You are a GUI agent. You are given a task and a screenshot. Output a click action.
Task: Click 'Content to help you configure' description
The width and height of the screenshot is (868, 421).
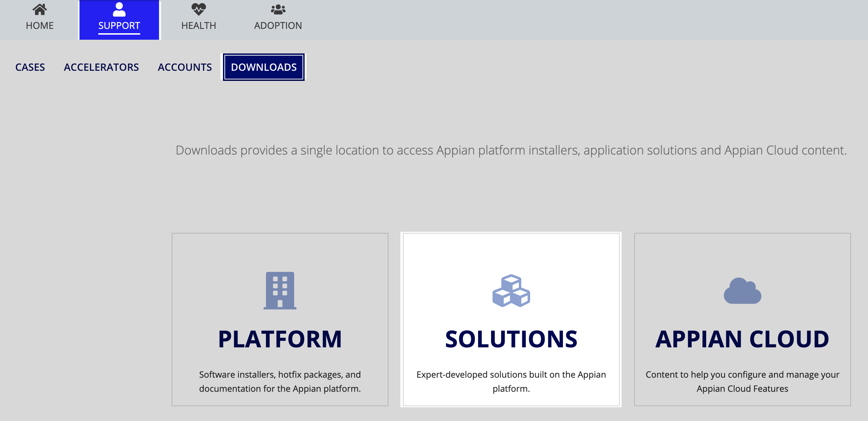(x=742, y=382)
